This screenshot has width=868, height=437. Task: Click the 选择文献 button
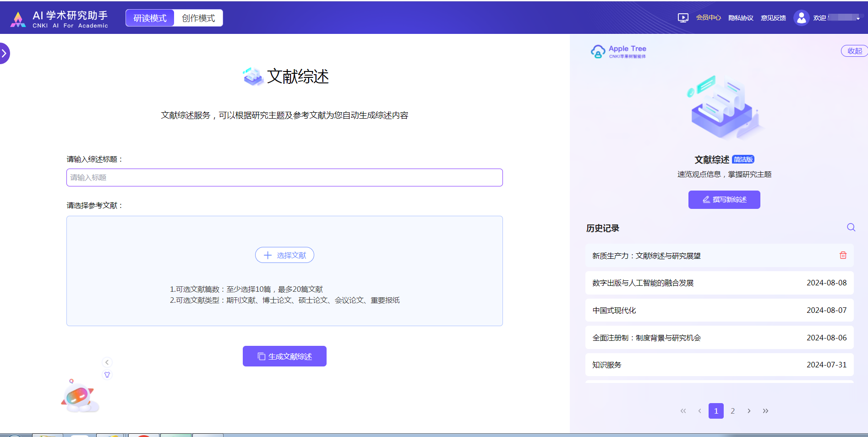point(284,255)
